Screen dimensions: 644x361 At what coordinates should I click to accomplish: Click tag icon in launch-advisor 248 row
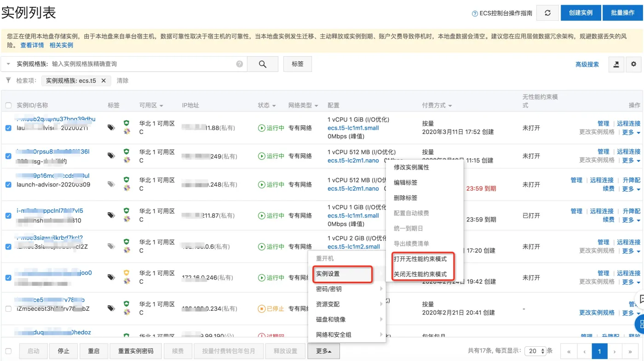tap(111, 184)
